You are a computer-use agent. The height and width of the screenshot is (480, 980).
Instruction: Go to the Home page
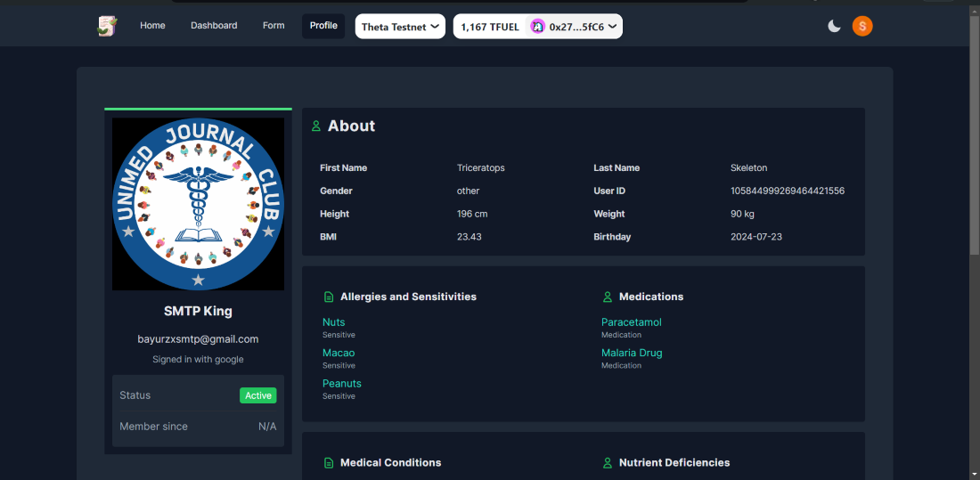152,26
